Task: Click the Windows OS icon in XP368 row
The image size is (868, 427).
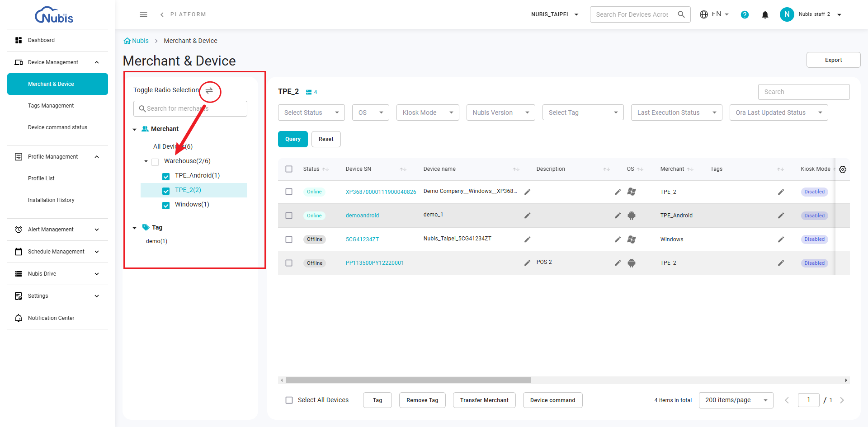Action: (632, 192)
